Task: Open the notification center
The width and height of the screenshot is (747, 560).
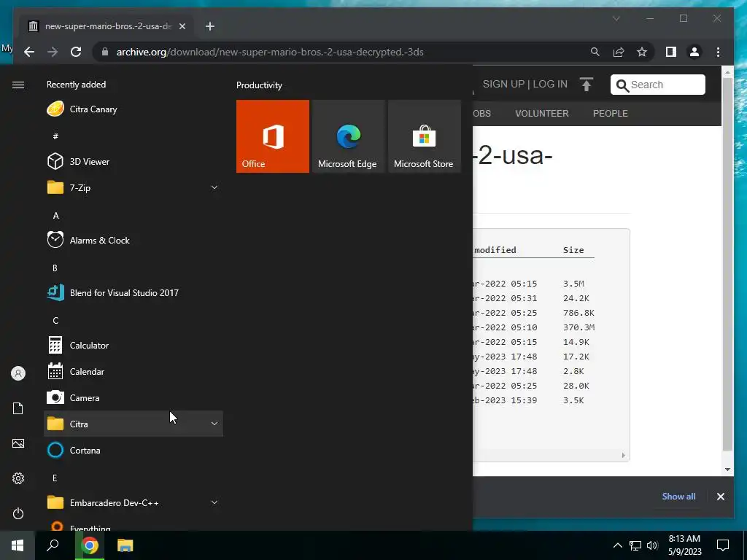Action: (723, 545)
